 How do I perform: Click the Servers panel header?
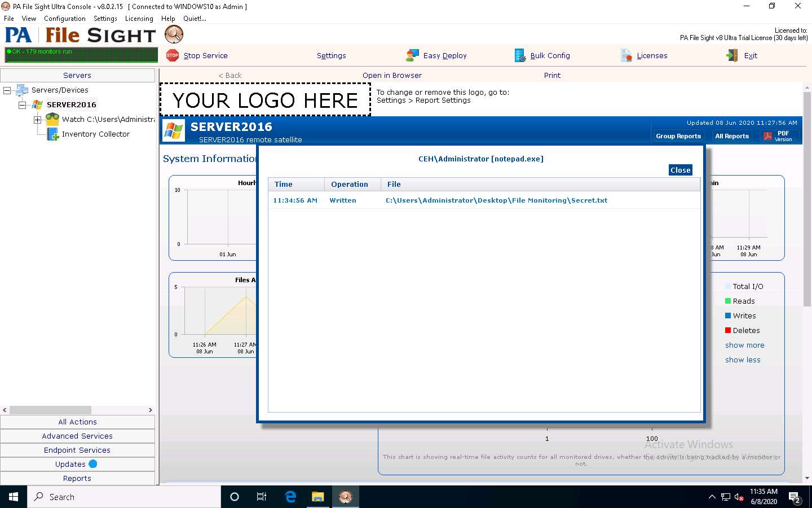pyautogui.click(x=78, y=75)
